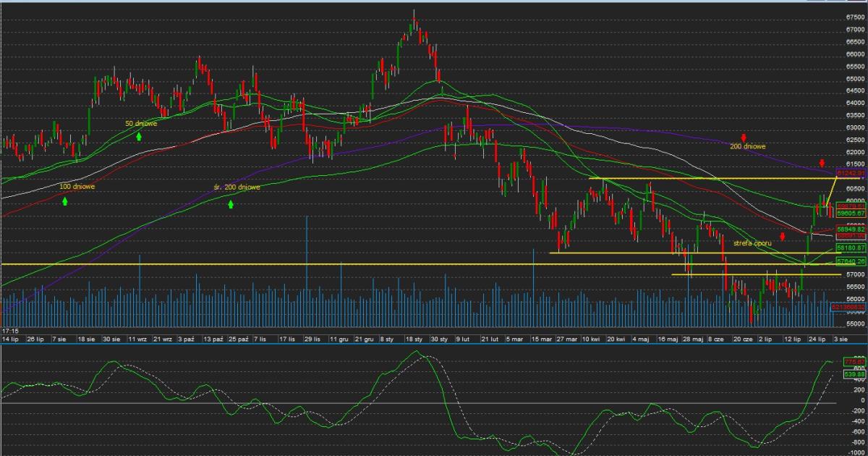This screenshot has width=868, height=456.
Task: Click the "50 dniowe" annotation text
Action: tap(141, 124)
